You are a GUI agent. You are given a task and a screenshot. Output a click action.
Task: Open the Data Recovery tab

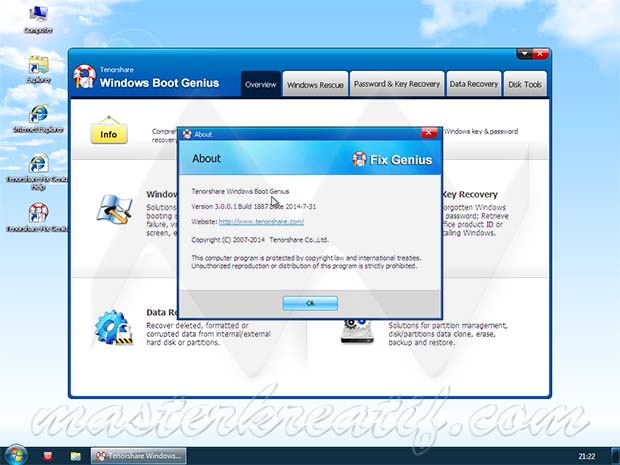[x=474, y=84]
